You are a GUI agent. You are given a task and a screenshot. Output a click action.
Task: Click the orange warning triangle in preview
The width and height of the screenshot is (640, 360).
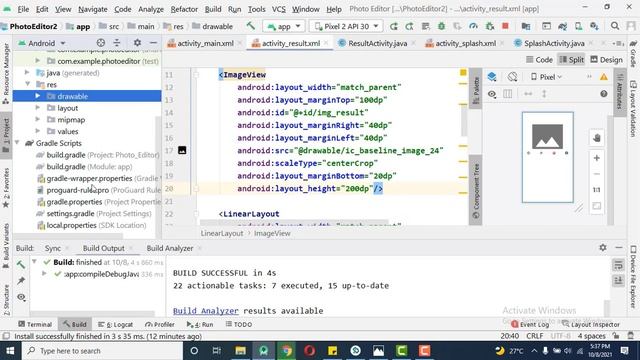(604, 77)
